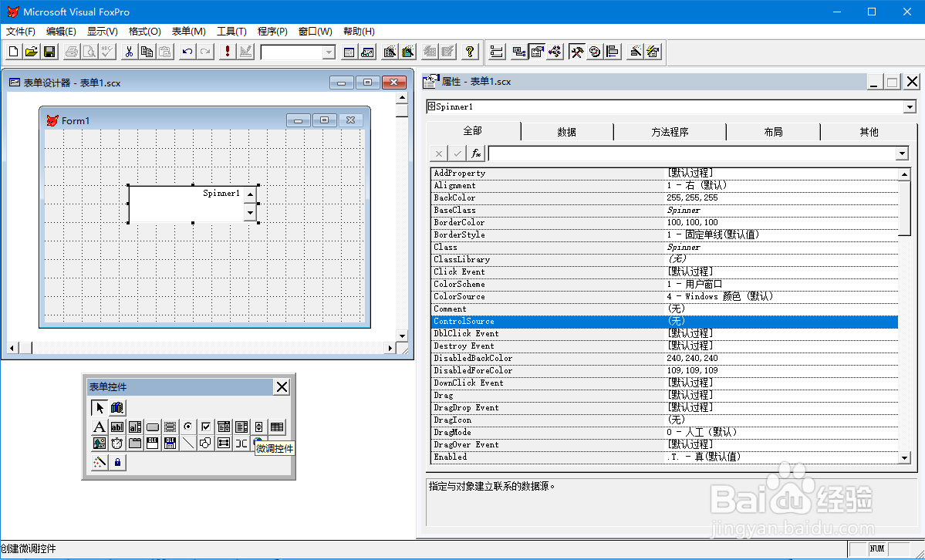
Task: Select the edit box control tool
Action: (x=134, y=427)
